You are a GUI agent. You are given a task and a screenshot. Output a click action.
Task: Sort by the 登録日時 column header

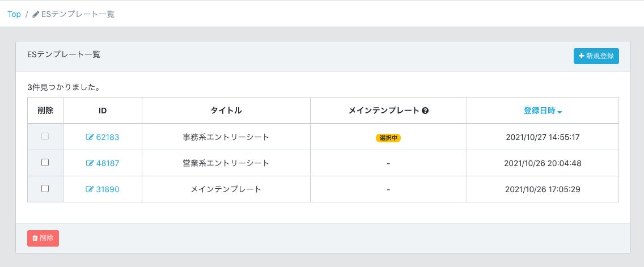pos(539,111)
